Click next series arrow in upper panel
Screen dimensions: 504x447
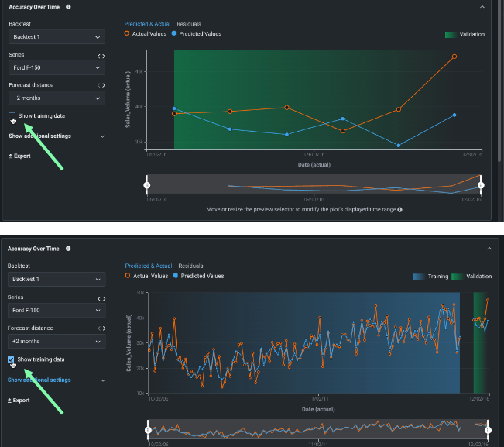104,57
